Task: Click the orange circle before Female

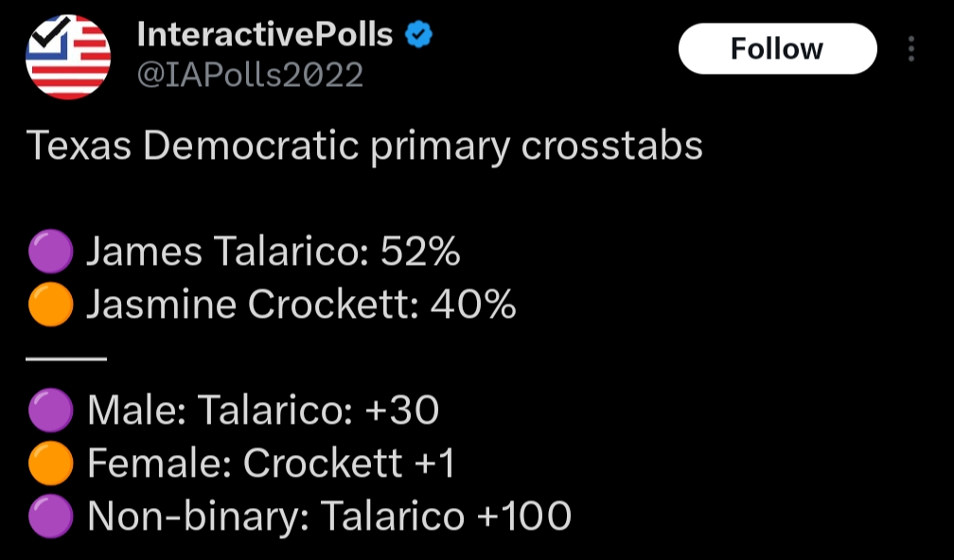Action: pos(50,464)
